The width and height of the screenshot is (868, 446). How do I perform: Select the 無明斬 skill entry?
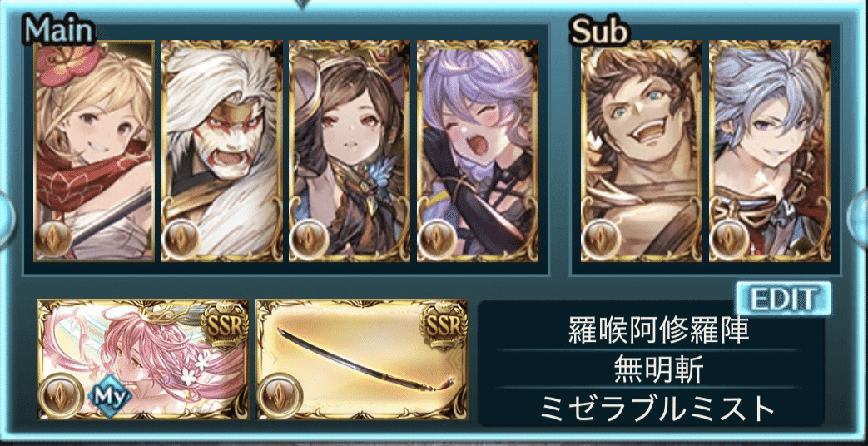(x=652, y=369)
